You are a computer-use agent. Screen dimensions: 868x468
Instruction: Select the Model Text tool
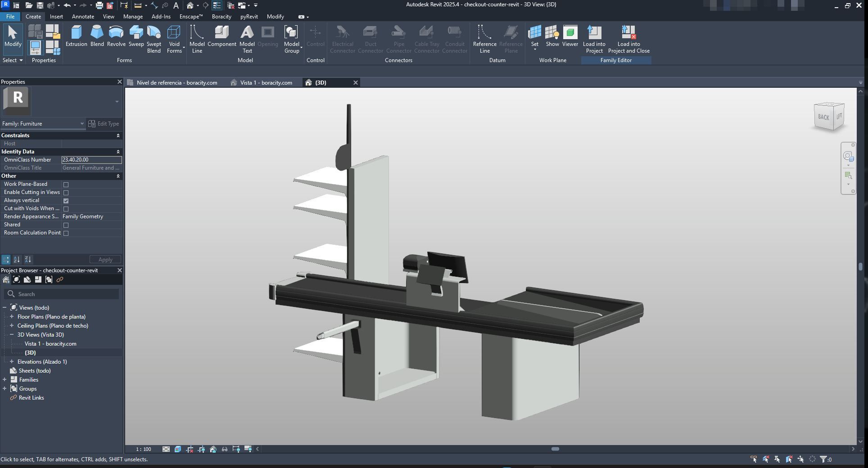tap(247, 39)
